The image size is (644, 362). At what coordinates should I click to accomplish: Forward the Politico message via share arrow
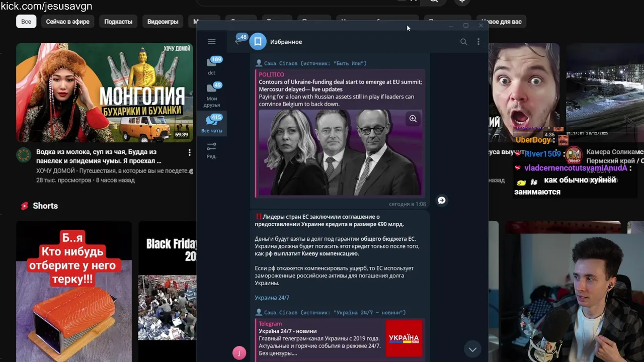[441, 200]
